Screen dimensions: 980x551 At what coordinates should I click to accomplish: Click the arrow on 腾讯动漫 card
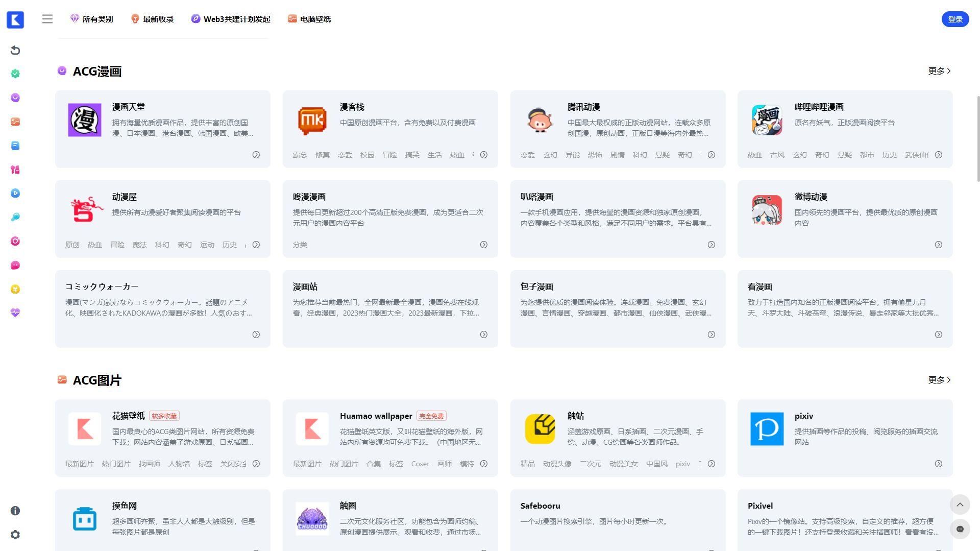[712, 155]
